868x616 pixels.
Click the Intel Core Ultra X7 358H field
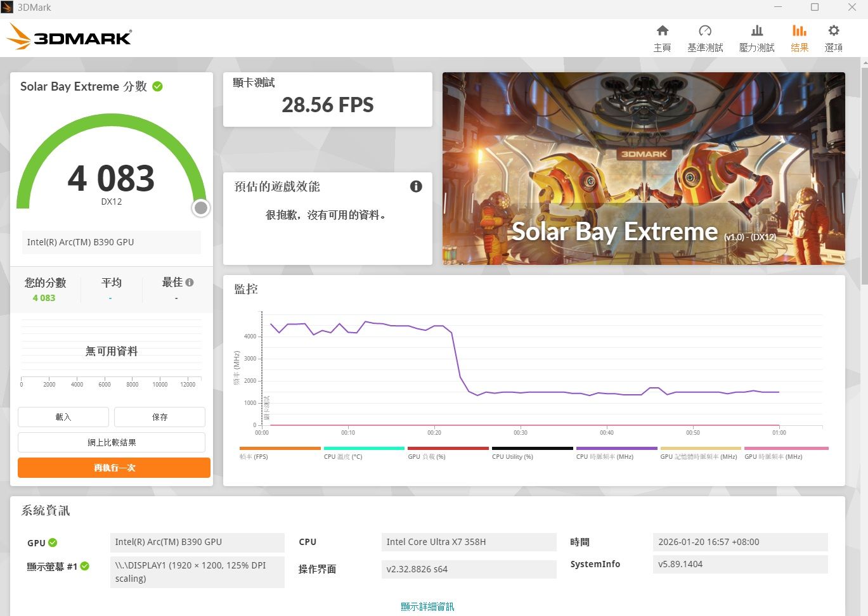click(469, 542)
